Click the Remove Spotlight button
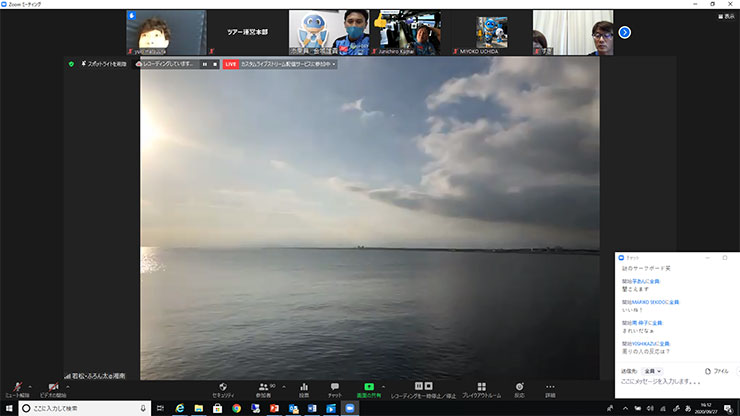 click(x=103, y=64)
